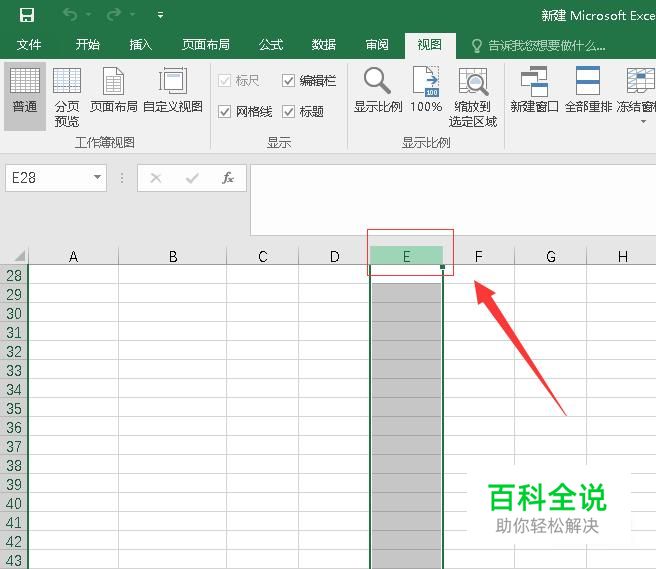Click the Cancel X icon in formula bar
Screen dimensions: 656x569
(x=156, y=178)
